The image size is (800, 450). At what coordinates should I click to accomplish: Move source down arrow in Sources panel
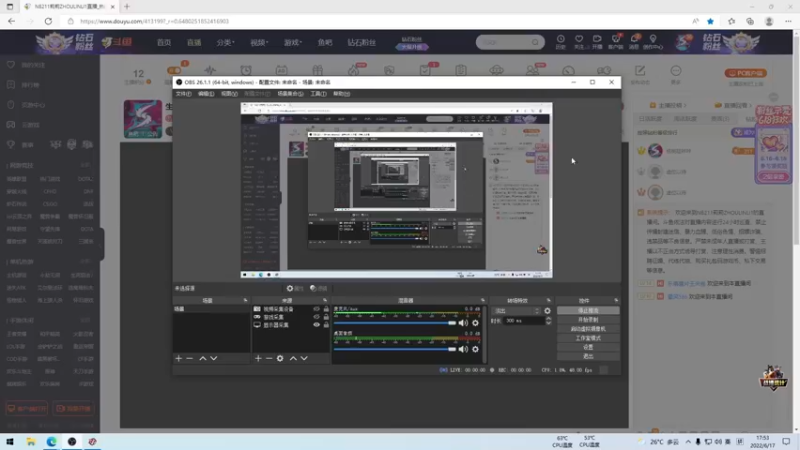pyautogui.click(x=304, y=359)
